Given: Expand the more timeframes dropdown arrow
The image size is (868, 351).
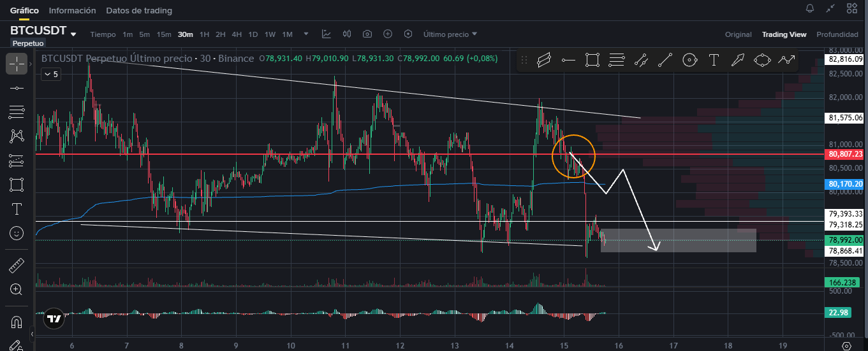Looking at the screenshot, I should coord(306,34).
